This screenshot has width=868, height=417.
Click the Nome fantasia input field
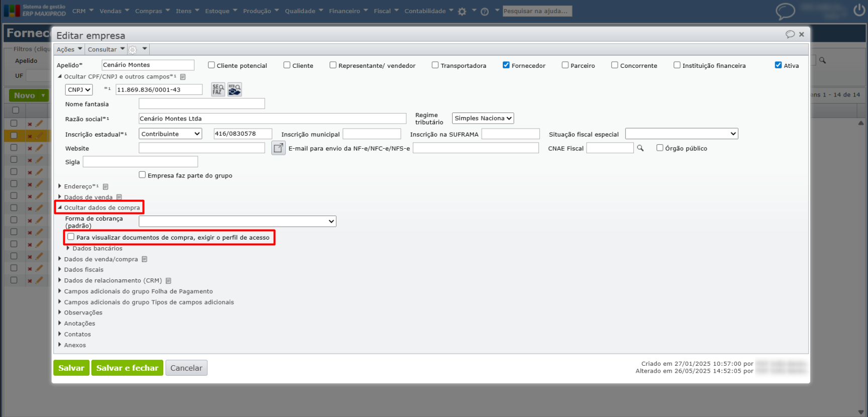(x=202, y=103)
